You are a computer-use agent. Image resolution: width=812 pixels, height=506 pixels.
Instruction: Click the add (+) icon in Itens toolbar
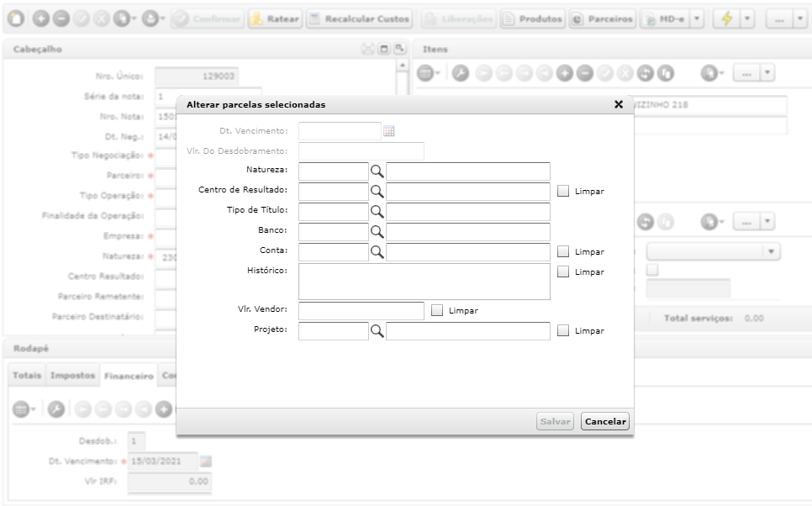coord(565,73)
